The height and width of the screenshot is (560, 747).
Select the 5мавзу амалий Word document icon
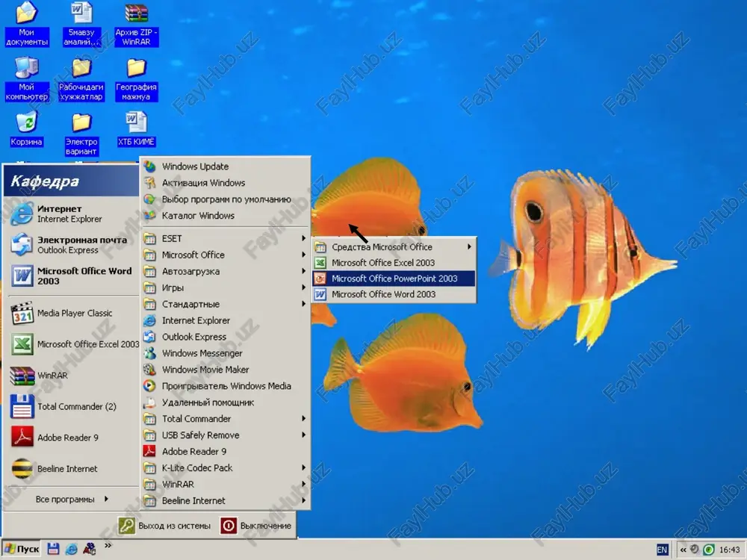tap(81, 24)
